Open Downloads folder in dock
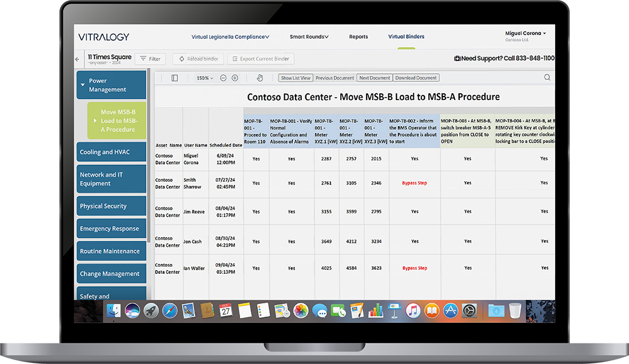This screenshot has height=364, width=629. click(496, 311)
